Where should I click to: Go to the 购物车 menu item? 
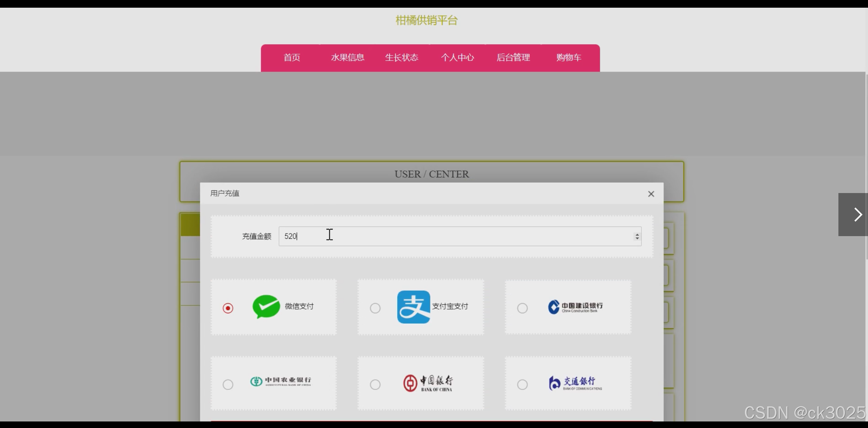[x=569, y=58]
